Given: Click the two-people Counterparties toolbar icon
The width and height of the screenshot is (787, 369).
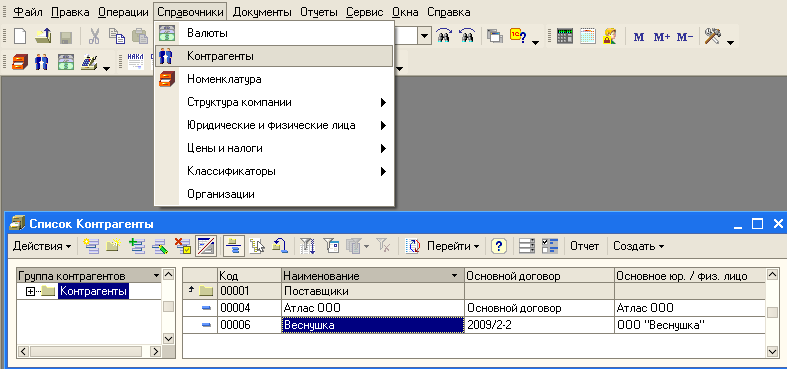Looking at the screenshot, I should tap(42, 62).
